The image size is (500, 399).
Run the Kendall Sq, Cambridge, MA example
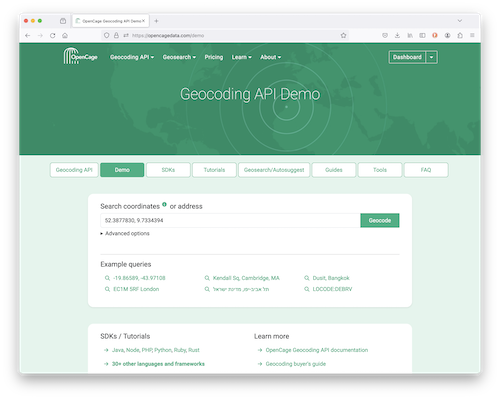(x=246, y=278)
